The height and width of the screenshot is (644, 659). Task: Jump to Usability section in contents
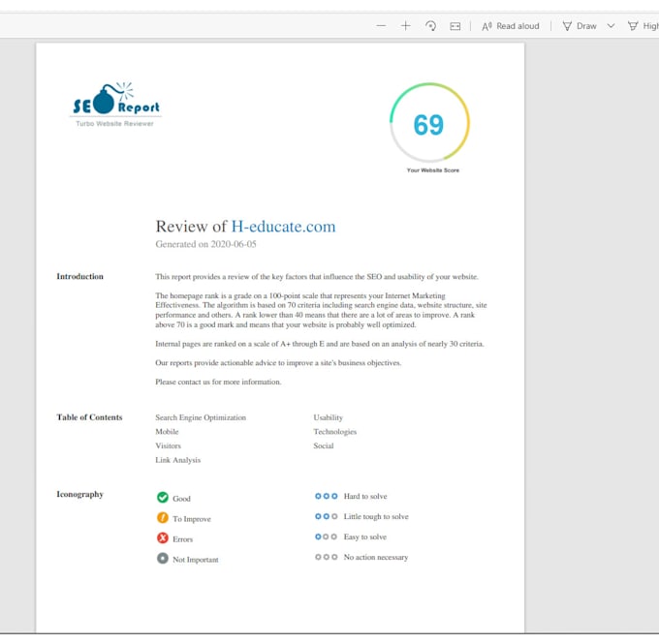point(328,417)
